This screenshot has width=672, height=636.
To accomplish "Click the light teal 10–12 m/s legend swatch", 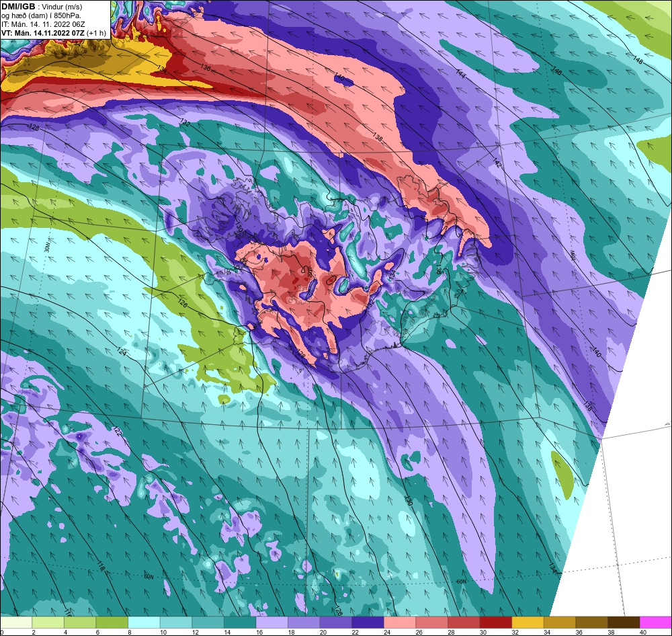I will tap(175, 623).
